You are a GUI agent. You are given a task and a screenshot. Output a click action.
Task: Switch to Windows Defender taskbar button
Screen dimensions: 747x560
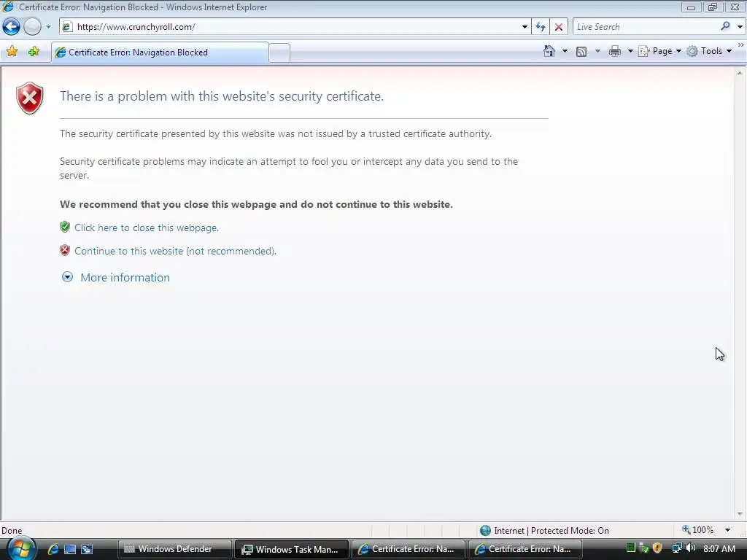[x=175, y=549]
